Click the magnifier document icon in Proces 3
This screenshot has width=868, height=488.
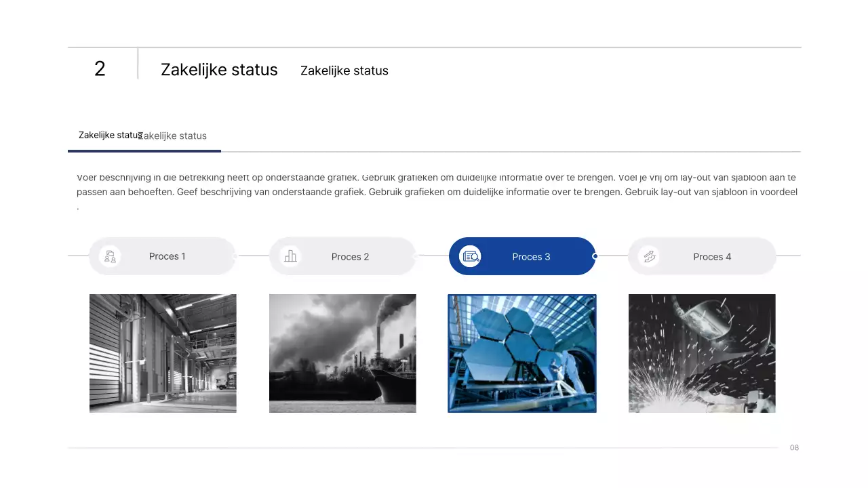(471, 256)
